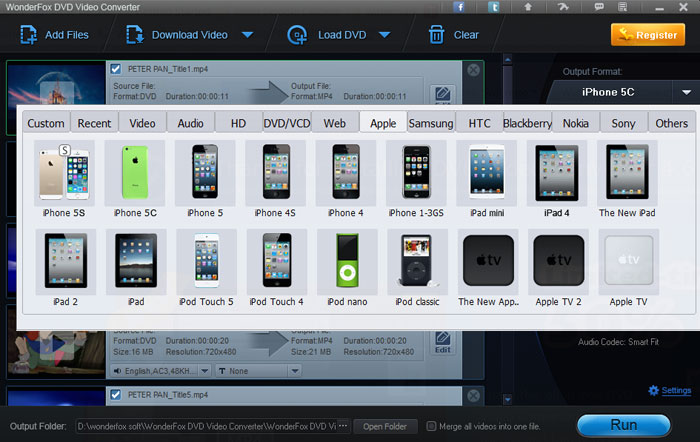Image resolution: width=700 pixels, height=442 pixels.
Task: Open the HTC devices tab
Action: click(479, 123)
